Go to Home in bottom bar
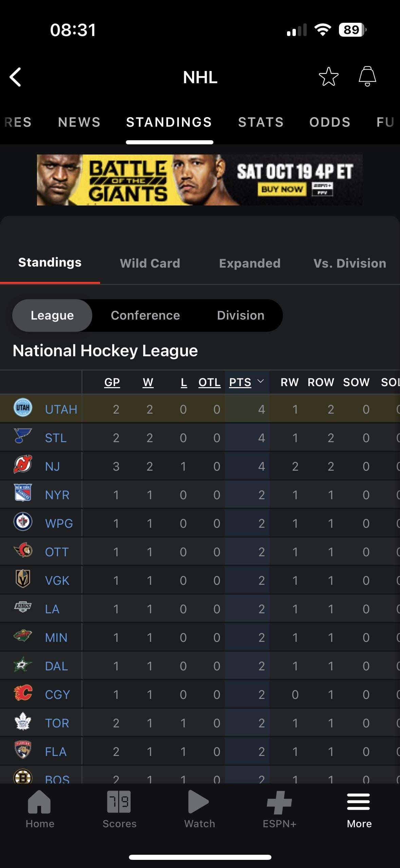This screenshot has height=868, width=400. [x=40, y=810]
